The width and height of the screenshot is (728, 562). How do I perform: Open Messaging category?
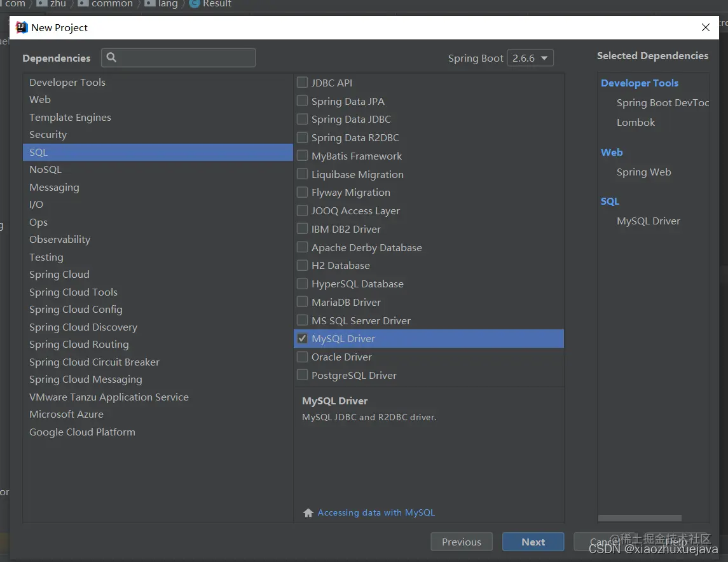click(158, 187)
